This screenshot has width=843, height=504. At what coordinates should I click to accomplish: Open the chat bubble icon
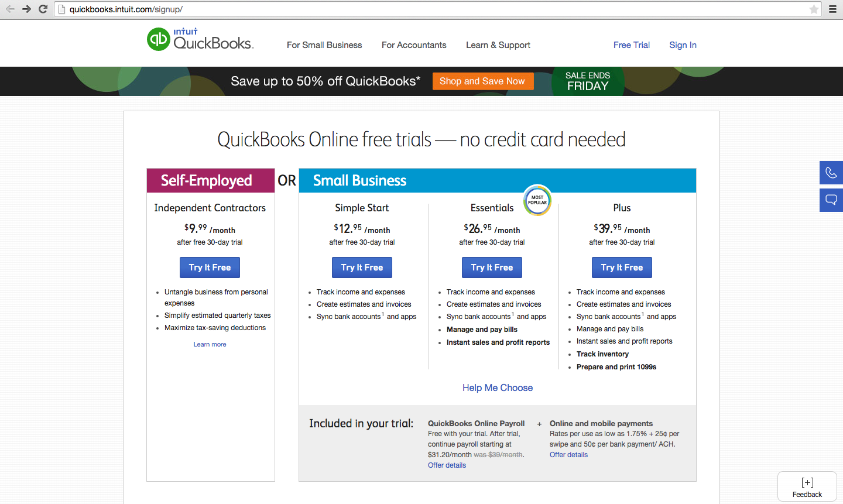point(831,200)
